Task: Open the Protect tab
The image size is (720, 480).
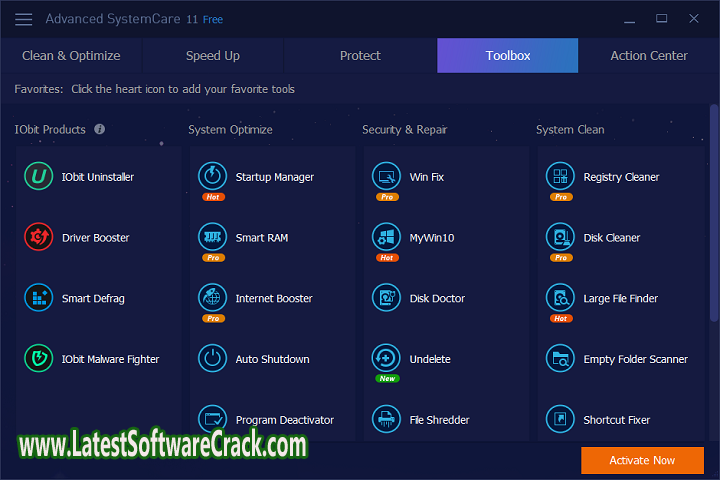Action: (360, 56)
